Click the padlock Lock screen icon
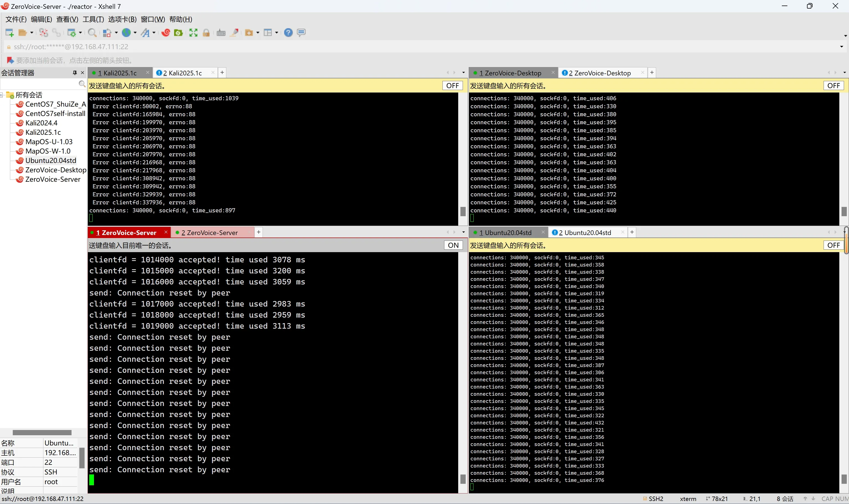This screenshot has width=849, height=504. [x=206, y=33]
